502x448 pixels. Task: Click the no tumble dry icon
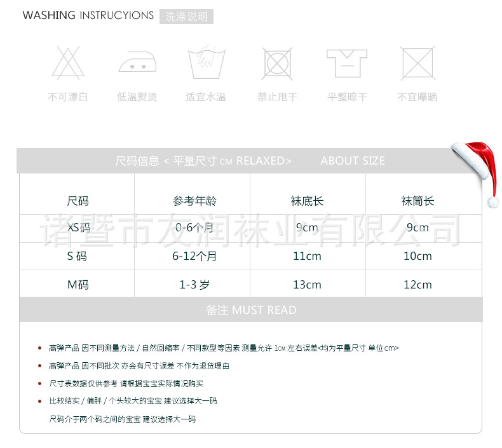pos(278,63)
